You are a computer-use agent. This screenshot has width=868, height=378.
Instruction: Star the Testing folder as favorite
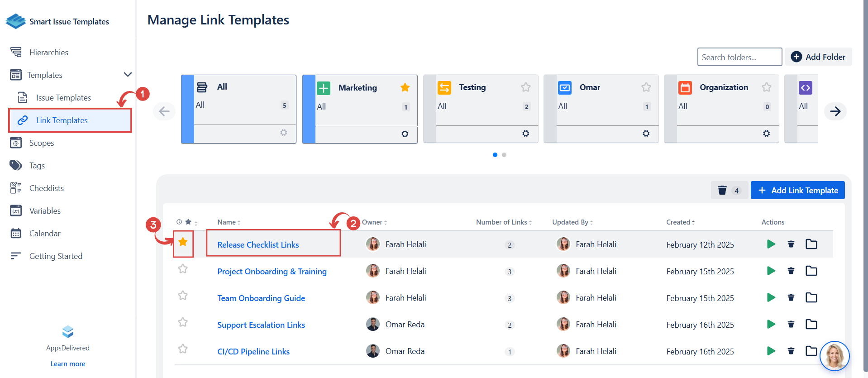[525, 87]
